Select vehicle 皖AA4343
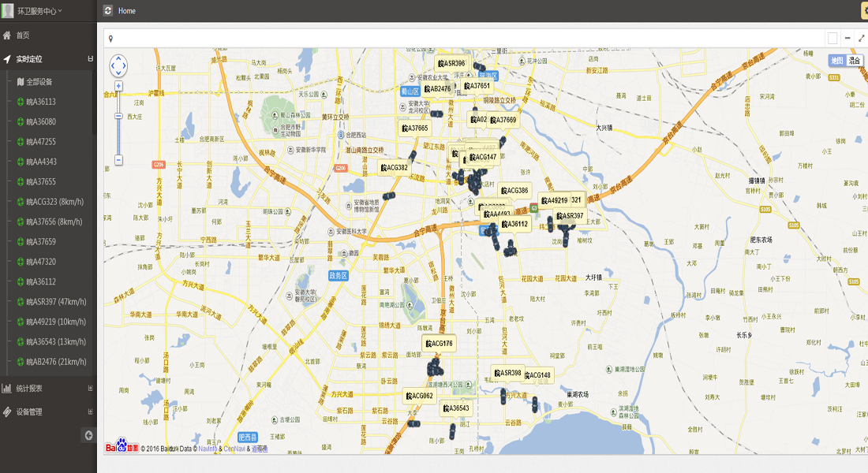The image size is (868, 473). tap(42, 162)
